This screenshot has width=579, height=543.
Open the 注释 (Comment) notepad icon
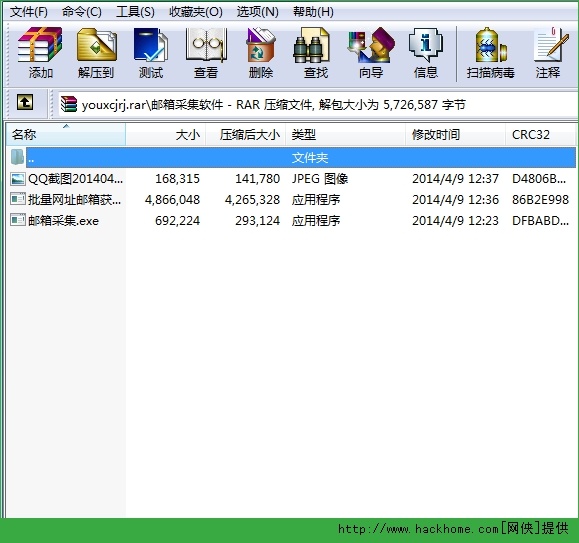click(549, 53)
